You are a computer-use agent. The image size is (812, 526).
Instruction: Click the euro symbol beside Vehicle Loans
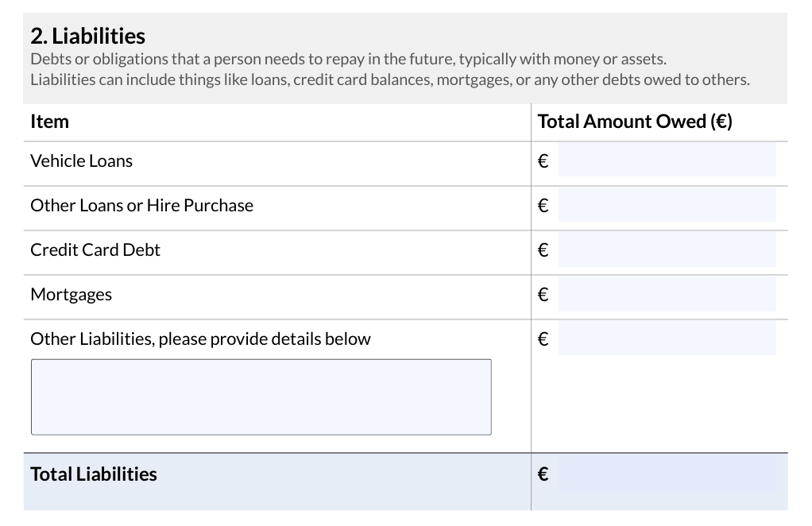point(543,161)
